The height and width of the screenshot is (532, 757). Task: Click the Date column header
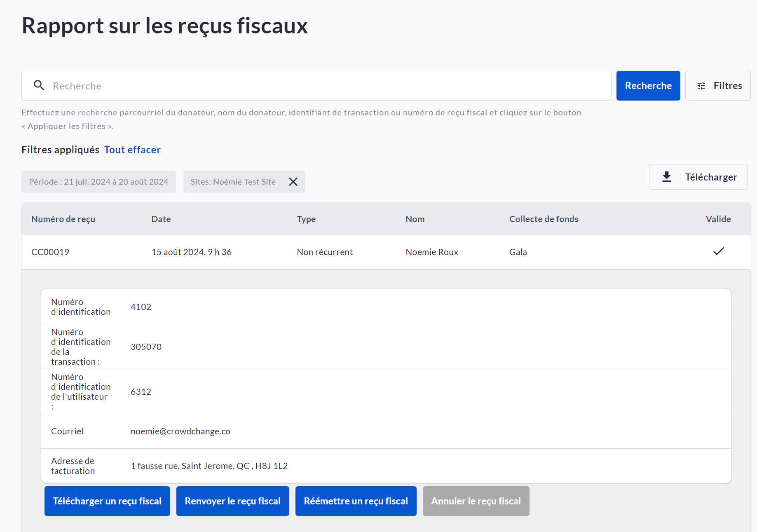(x=161, y=219)
